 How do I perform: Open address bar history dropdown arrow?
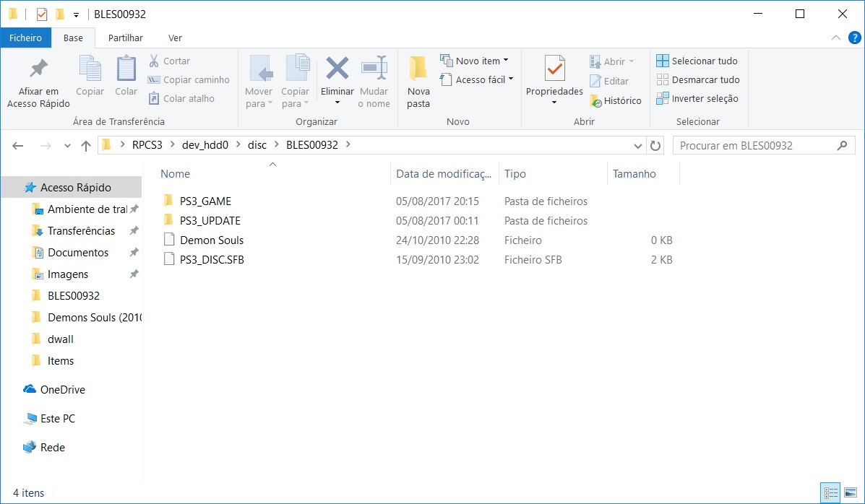tap(638, 145)
